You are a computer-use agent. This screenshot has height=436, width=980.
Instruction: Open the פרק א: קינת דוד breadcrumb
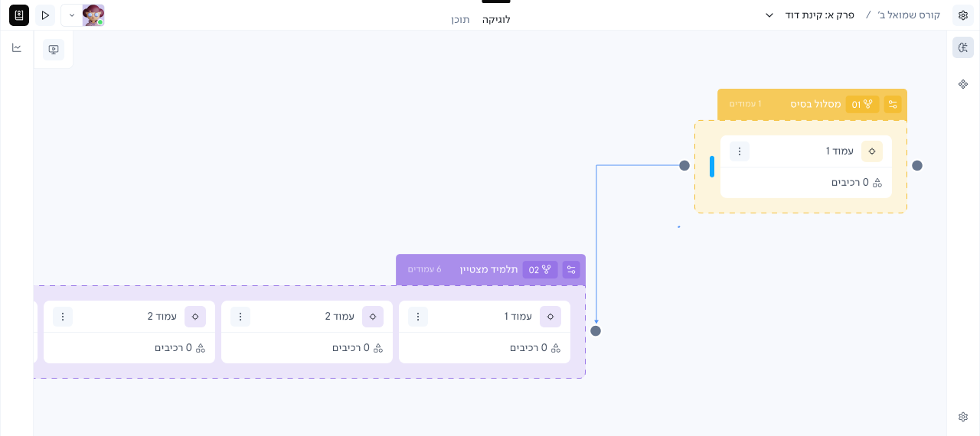[x=819, y=15]
